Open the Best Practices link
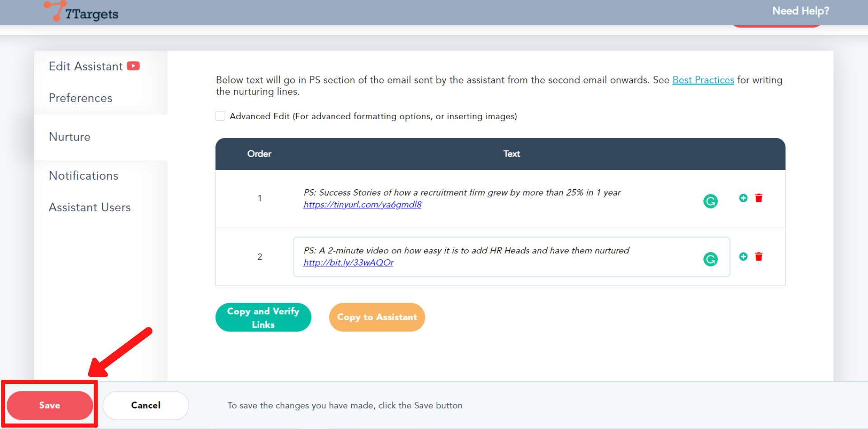Viewport: 868px width, 429px height. pyautogui.click(x=703, y=80)
